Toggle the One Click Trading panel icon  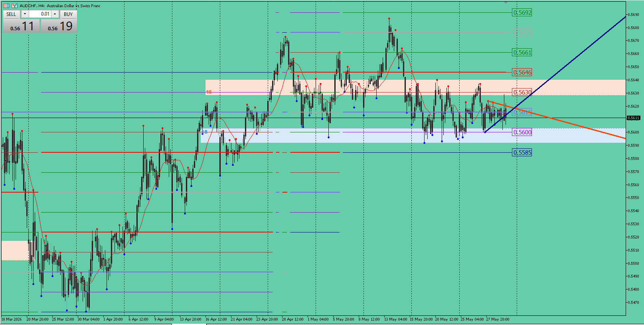[6, 6]
